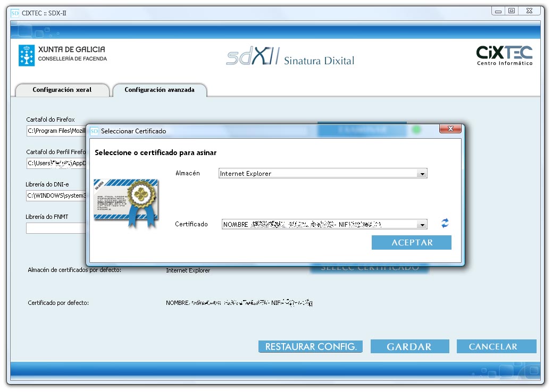Click the Cartafol do Perfil Firefox field
The height and width of the screenshot is (392, 552).
[56, 163]
